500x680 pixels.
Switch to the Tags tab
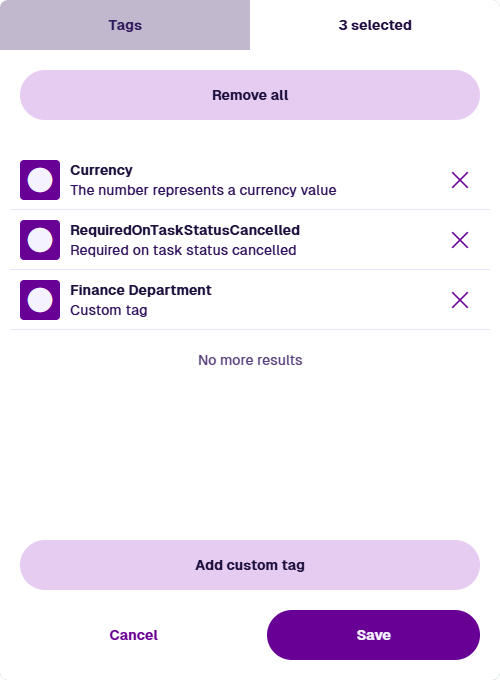point(125,25)
